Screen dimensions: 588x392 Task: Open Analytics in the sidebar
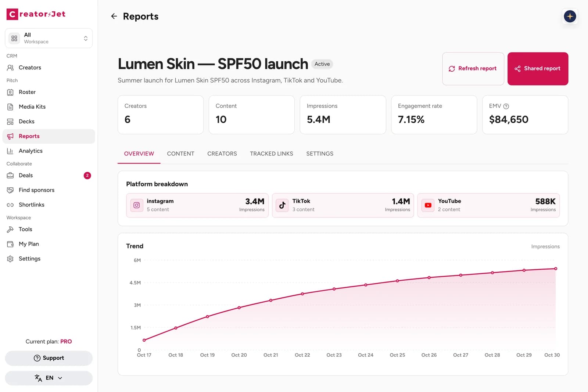pyautogui.click(x=49, y=151)
